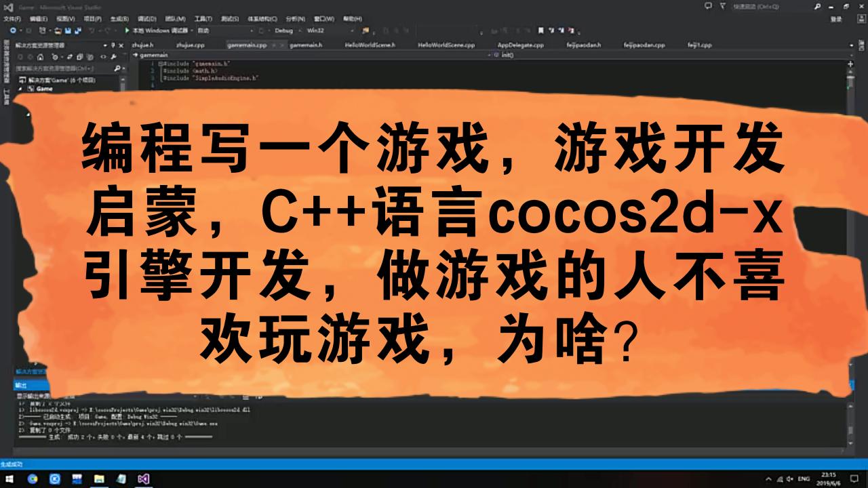Open the Windows Start menu
The height and width of the screenshot is (488, 868).
pos(9,479)
